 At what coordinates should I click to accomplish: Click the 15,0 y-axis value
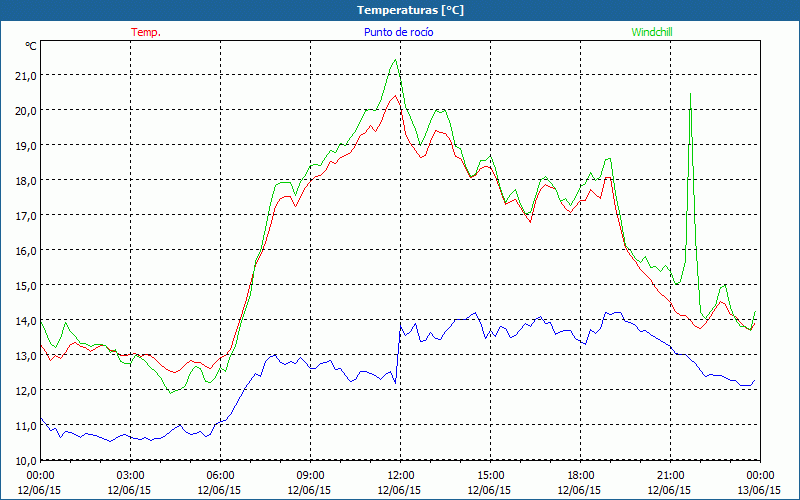(x=26, y=285)
